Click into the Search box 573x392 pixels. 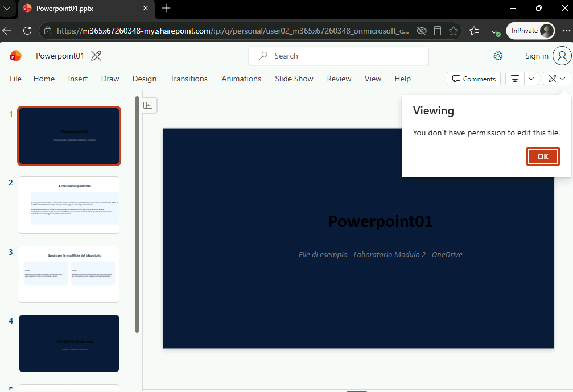[339, 56]
